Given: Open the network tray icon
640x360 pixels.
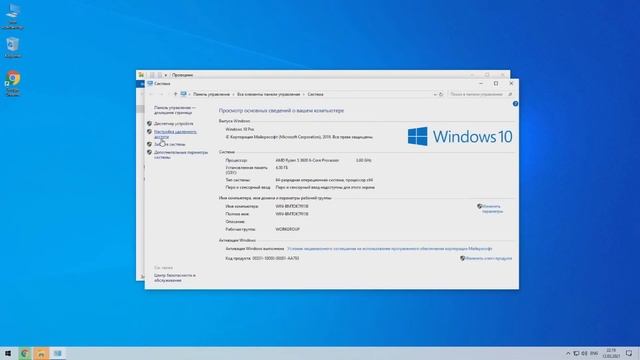Looking at the screenshot, I should click(x=576, y=353).
